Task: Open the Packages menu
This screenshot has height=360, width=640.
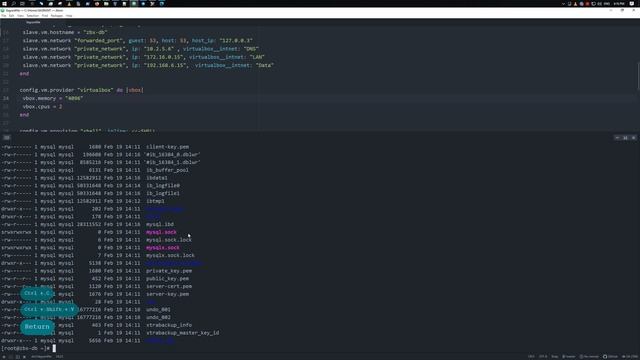Action: pos(57,16)
